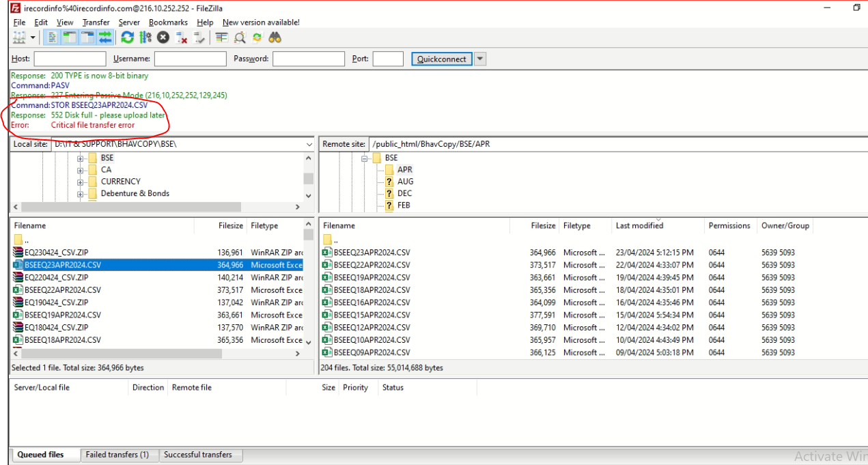Open the directory listing filters dialog

(x=221, y=38)
